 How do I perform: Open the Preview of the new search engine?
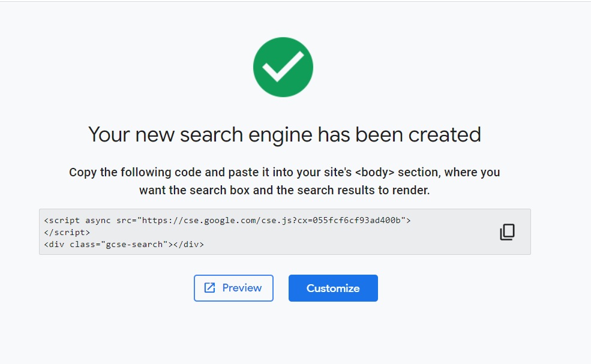pyautogui.click(x=233, y=288)
